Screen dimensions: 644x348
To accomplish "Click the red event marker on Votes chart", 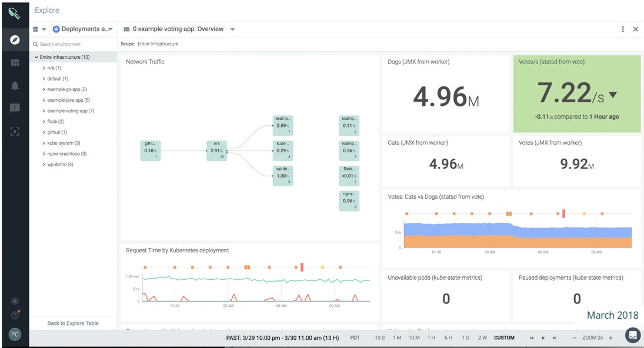I will 563,213.
